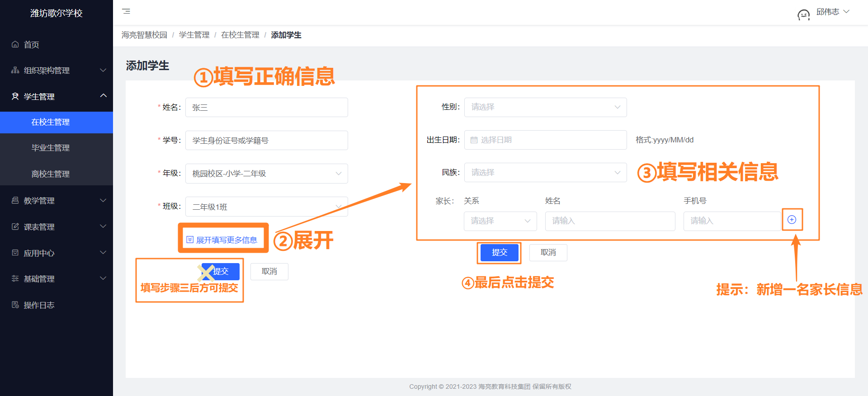Click the home icon beside 首页
The height and width of the screenshot is (396, 868).
coord(15,44)
